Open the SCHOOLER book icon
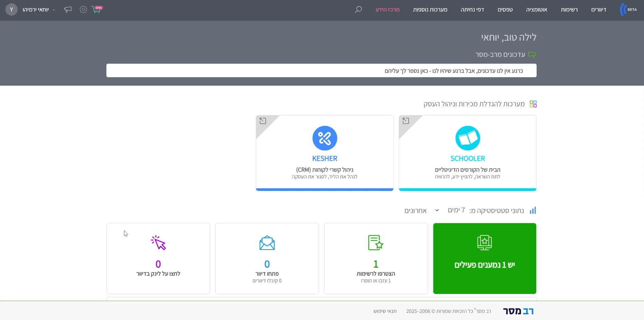644x320 pixels. [x=468, y=138]
